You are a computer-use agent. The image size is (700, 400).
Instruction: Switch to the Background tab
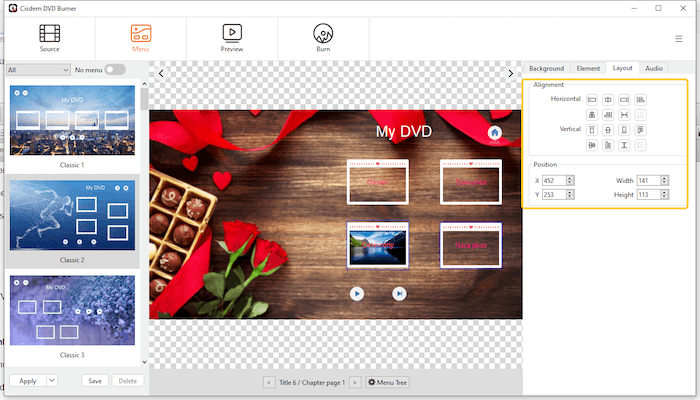[x=546, y=68]
